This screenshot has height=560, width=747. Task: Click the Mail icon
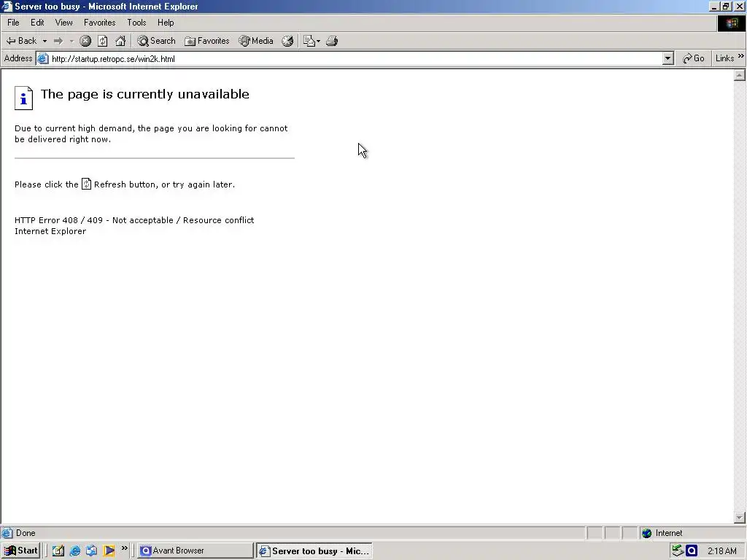[309, 41]
